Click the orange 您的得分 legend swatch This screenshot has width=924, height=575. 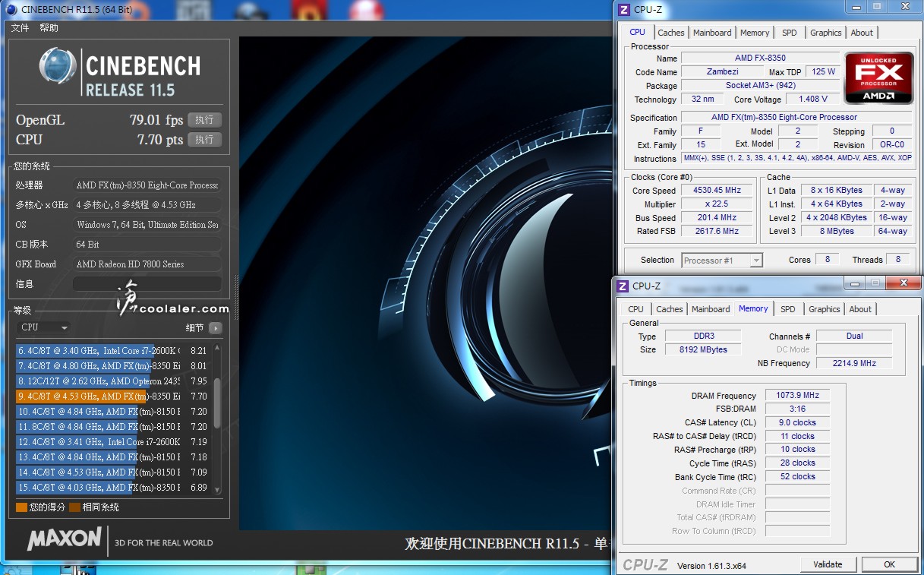click(21, 507)
